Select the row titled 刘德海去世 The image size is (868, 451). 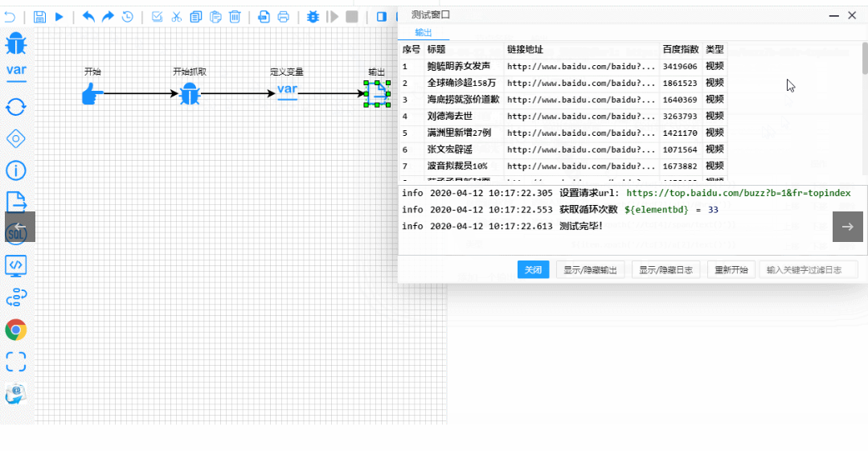click(x=563, y=117)
